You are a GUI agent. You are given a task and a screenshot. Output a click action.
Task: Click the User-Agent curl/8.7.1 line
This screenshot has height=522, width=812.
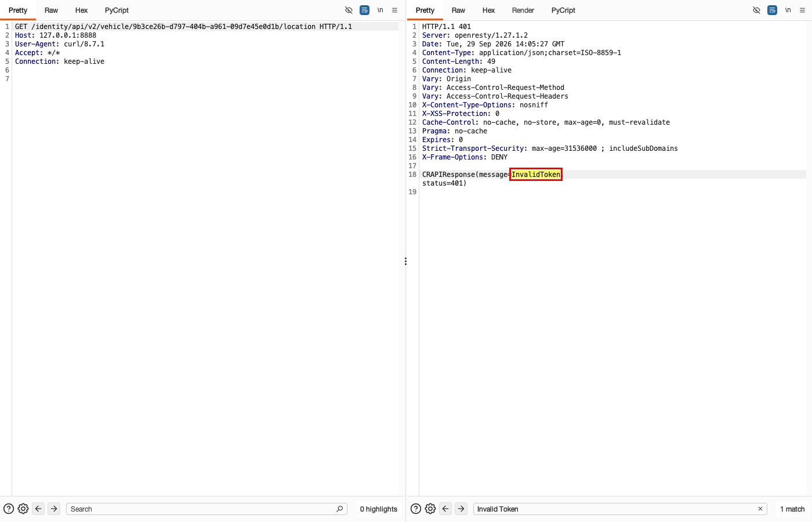coord(60,44)
